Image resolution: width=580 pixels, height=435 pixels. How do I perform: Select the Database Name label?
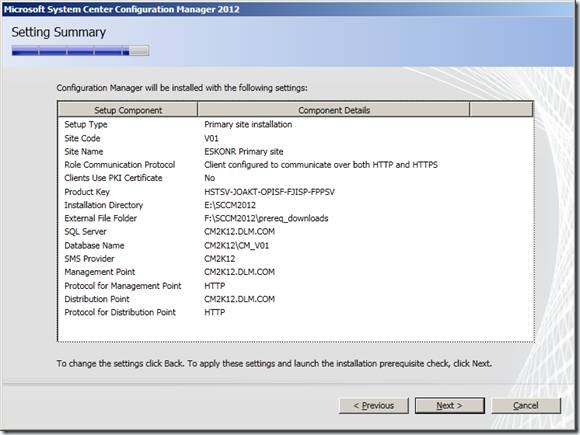[x=94, y=246]
